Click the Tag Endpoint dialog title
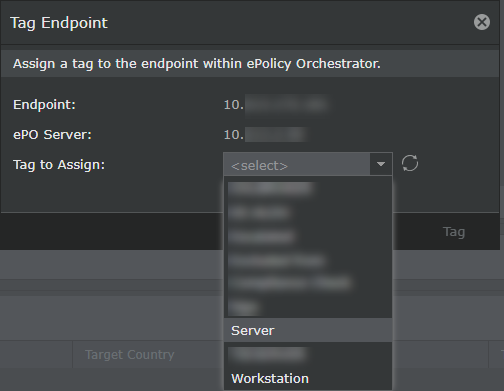 click(59, 23)
